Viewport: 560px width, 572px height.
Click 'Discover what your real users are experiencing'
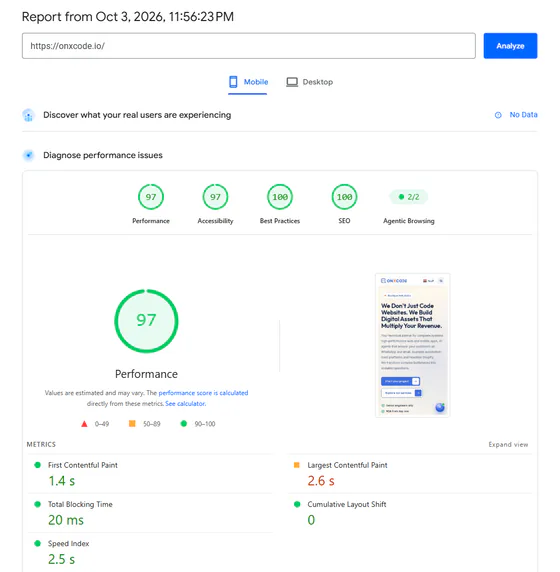137,115
